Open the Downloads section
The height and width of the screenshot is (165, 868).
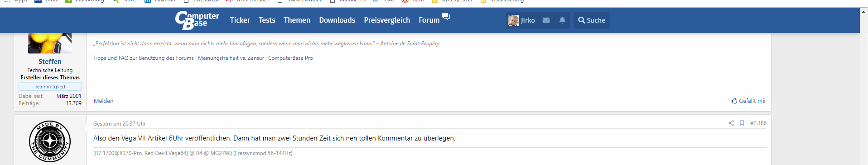coord(337,20)
